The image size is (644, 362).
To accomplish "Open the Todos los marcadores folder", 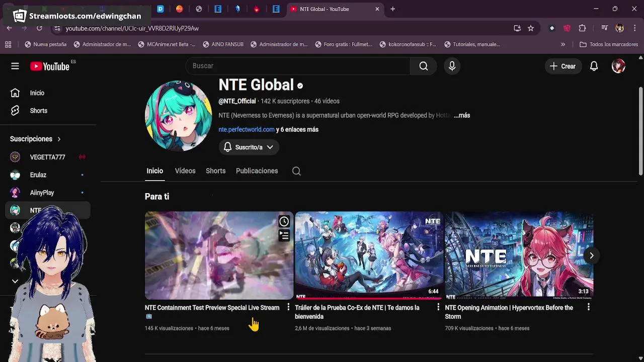I will coord(609,44).
